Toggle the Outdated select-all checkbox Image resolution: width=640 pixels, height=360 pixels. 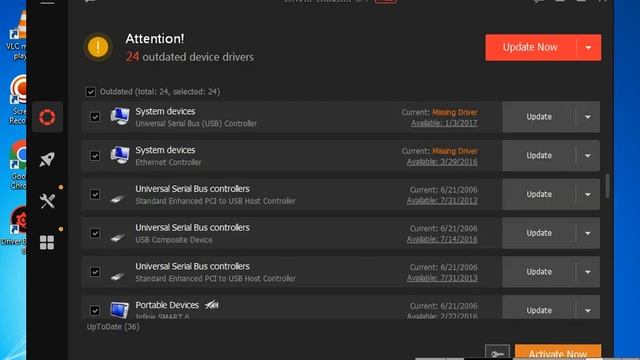click(91, 92)
